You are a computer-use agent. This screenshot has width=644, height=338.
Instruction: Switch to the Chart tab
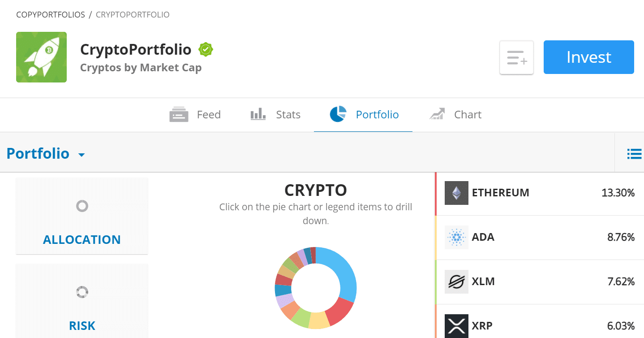click(455, 115)
